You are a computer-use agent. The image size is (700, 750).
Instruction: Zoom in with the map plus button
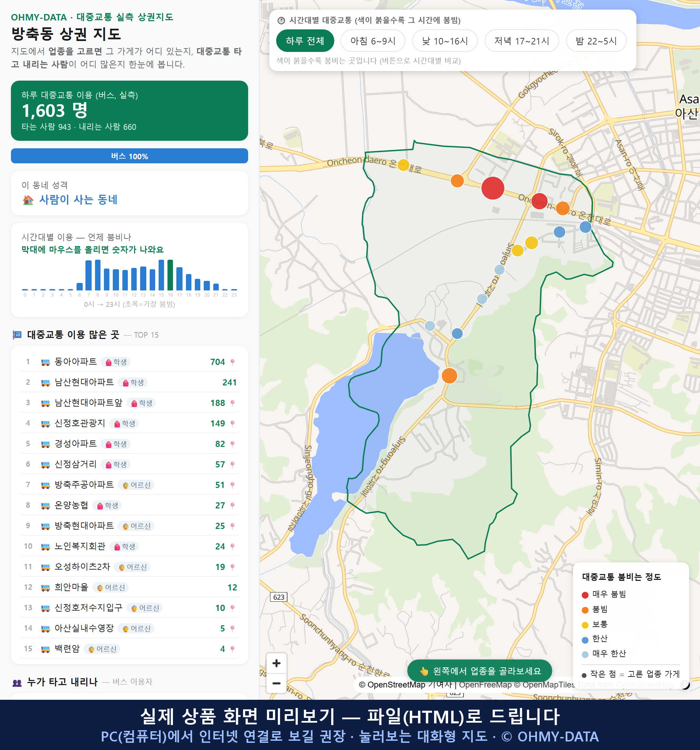pyautogui.click(x=276, y=663)
